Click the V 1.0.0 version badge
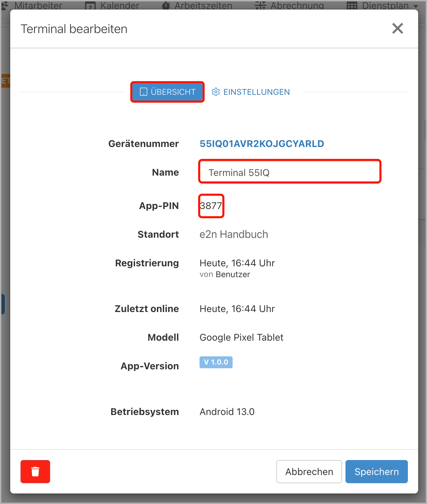 [x=216, y=362]
